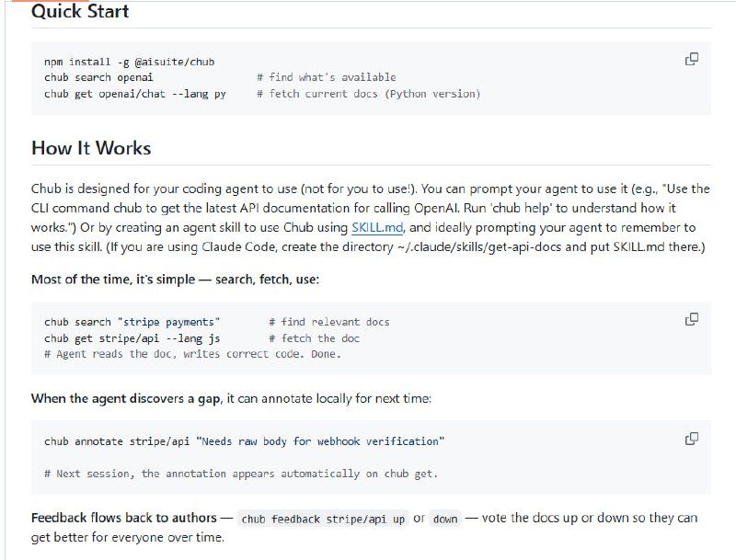Click the Quick Start heading
This screenshot has height=560, width=736.
pos(80,12)
